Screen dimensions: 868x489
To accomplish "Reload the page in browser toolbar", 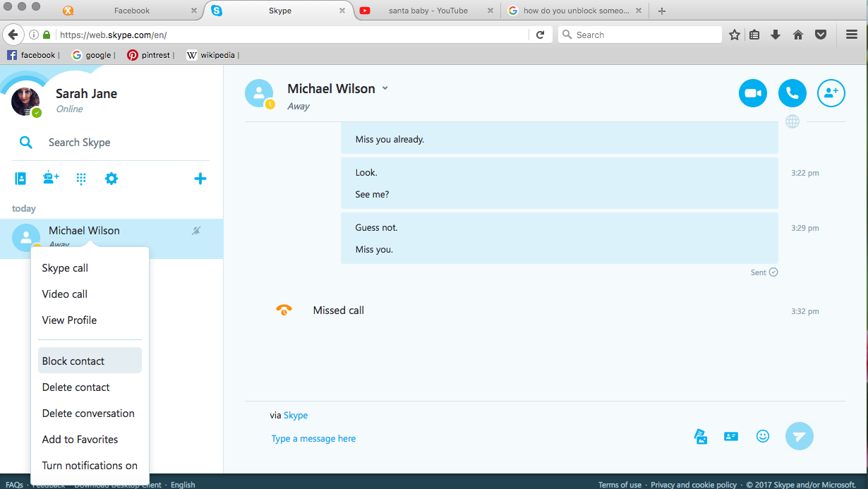I will point(540,35).
